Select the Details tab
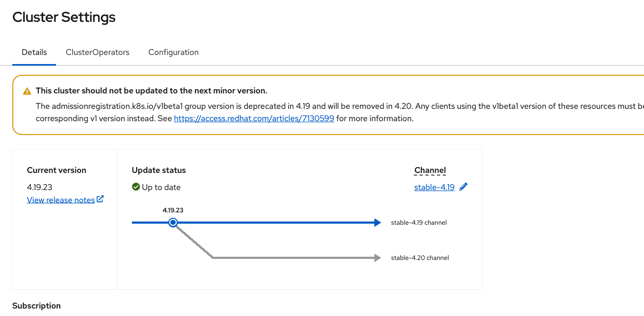644x316 pixels. [x=34, y=52]
